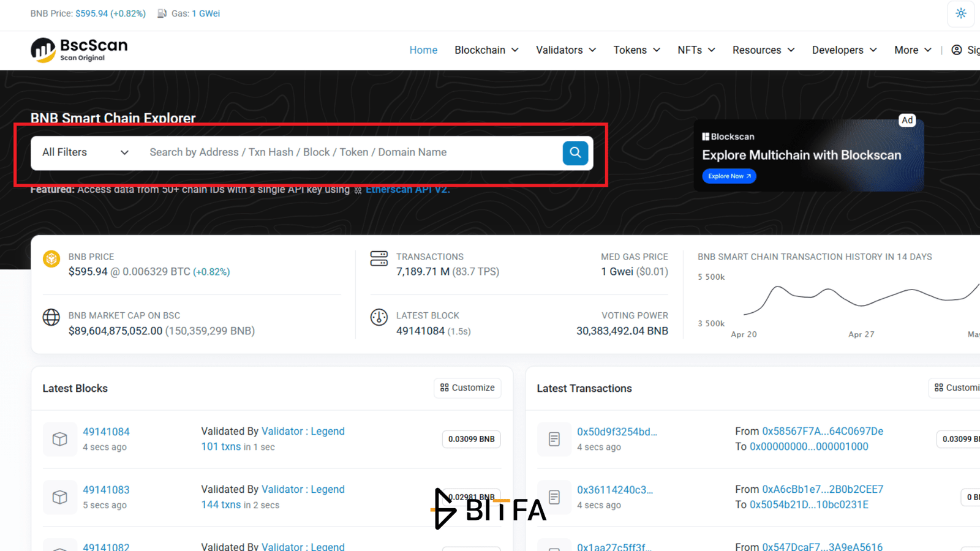Click the 1 Gwei med gas price value
Screen dimensions: 980x551
click(617, 271)
